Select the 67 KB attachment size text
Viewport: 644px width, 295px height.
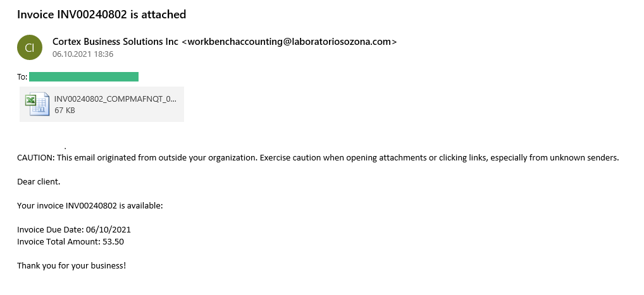click(65, 110)
